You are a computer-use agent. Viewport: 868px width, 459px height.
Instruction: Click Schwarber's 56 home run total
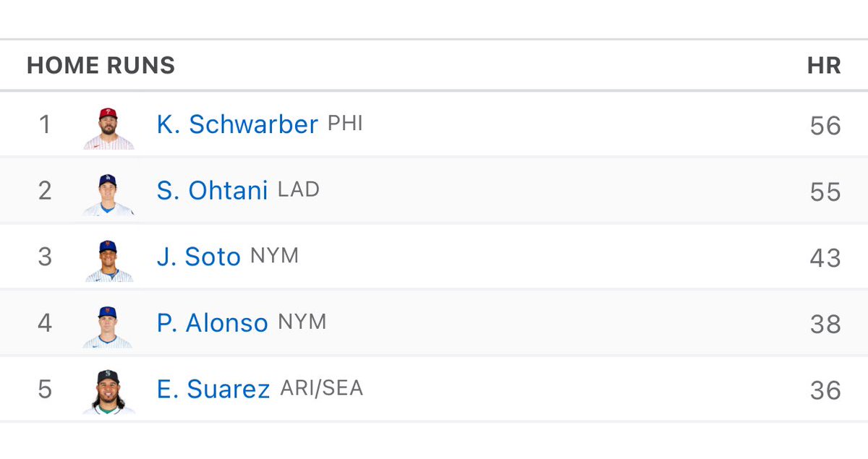pyautogui.click(x=825, y=126)
